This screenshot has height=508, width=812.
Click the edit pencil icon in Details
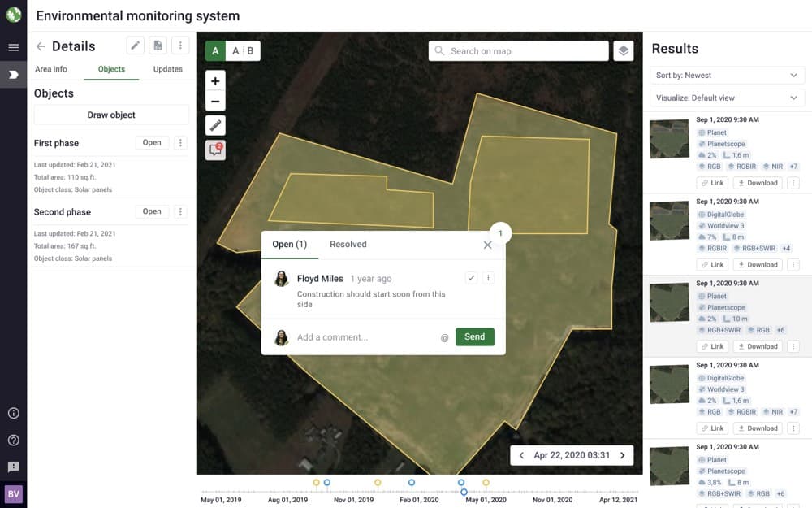point(135,46)
